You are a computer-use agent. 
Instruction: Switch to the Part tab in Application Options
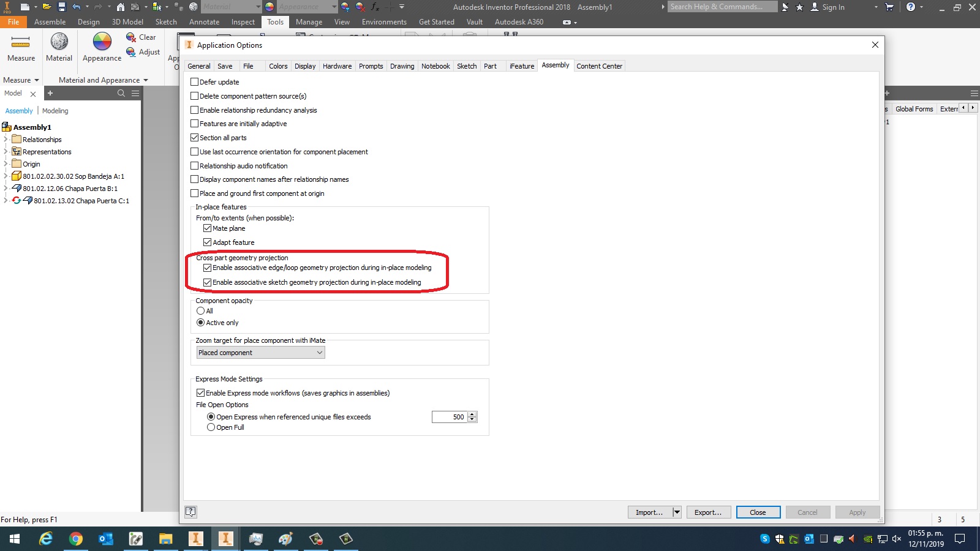coord(490,66)
